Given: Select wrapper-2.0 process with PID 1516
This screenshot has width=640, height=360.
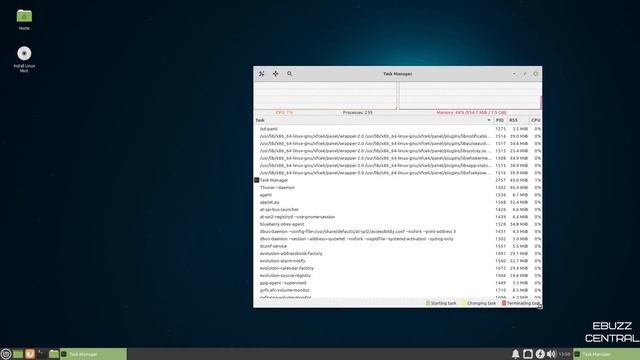Looking at the screenshot, I should 398,173.
